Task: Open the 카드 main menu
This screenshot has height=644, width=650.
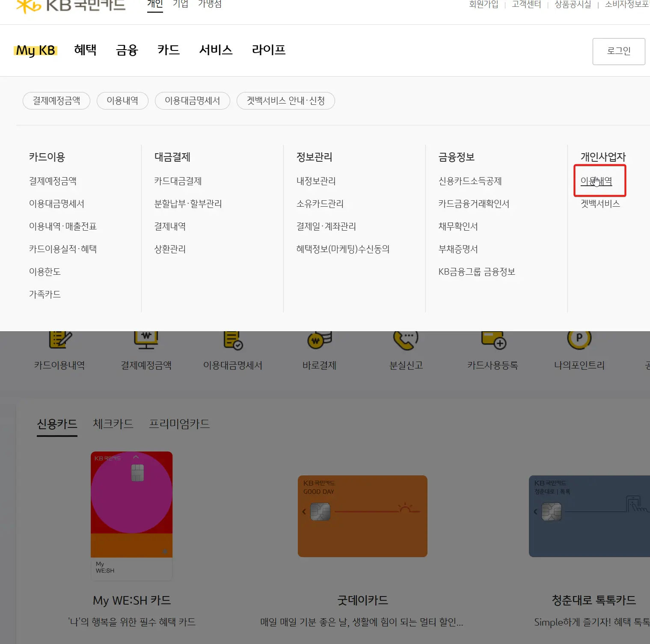Action: tap(169, 50)
